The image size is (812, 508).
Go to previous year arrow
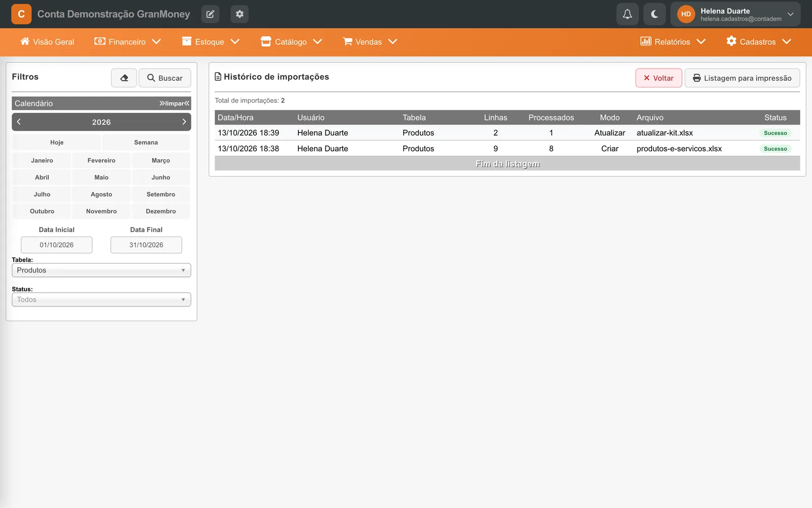pyautogui.click(x=19, y=122)
